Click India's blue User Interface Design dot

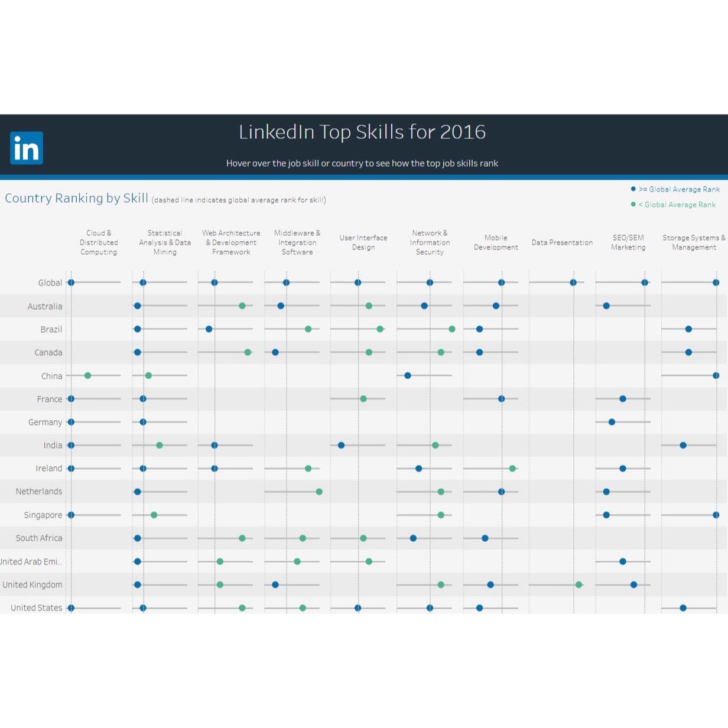pyautogui.click(x=341, y=446)
